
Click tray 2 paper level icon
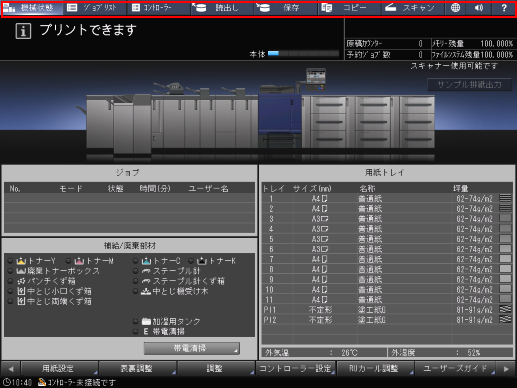coord(505,208)
